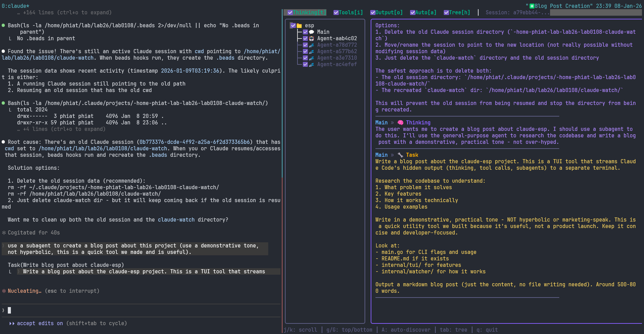Click the Main label in the Thinking header
This screenshot has height=334, width=644.
[381, 123]
